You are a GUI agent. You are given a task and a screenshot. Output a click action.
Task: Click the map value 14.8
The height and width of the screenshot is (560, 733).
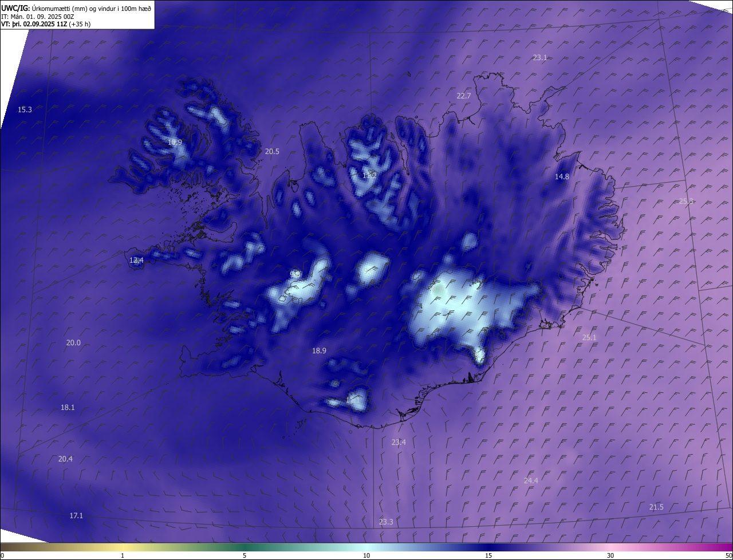pos(562,176)
